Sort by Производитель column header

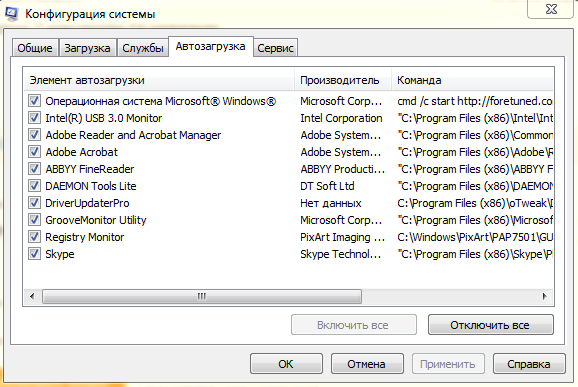tap(343, 80)
